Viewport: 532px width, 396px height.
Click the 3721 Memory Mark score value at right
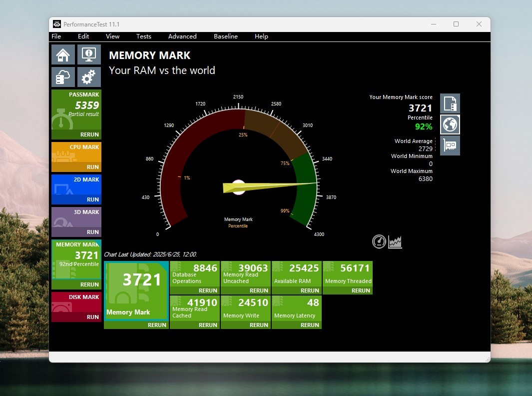point(421,108)
